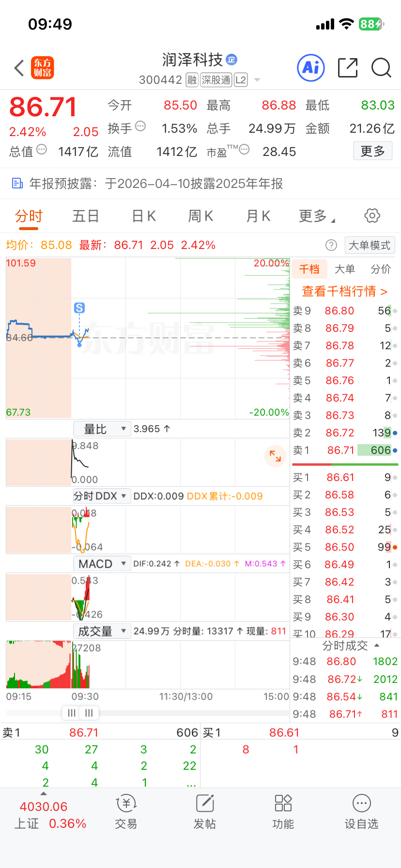
Task: Expand the 上证 index bar arrow
Action: coord(44,794)
